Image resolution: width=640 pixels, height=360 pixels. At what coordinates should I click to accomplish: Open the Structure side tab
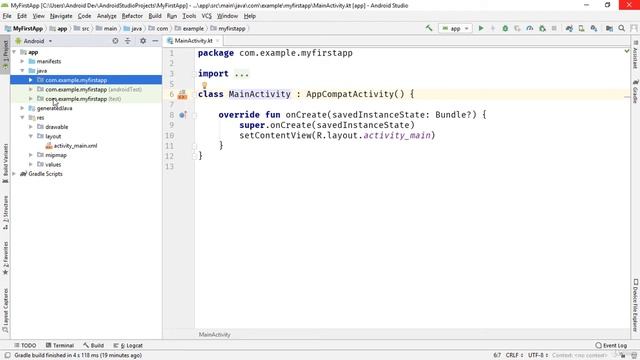tap(5, 212)
